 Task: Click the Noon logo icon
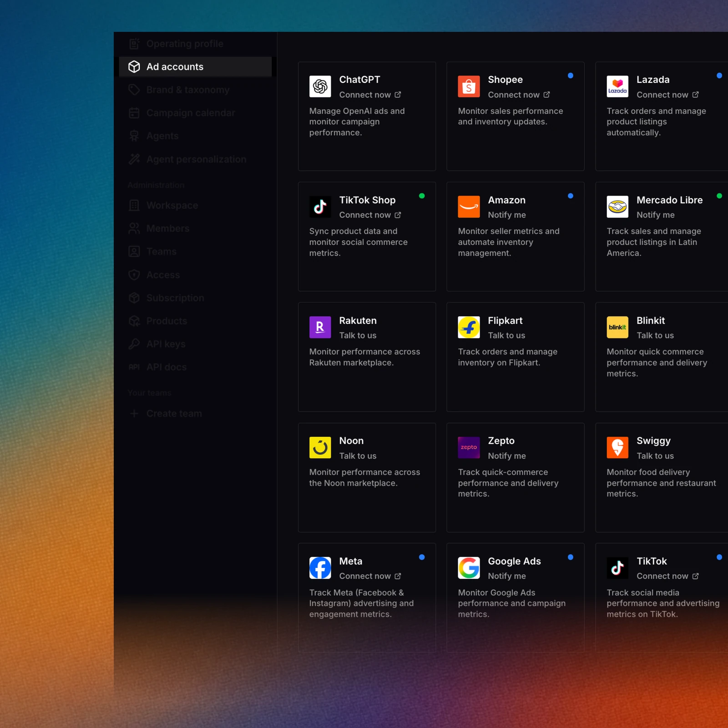[320, 447]
